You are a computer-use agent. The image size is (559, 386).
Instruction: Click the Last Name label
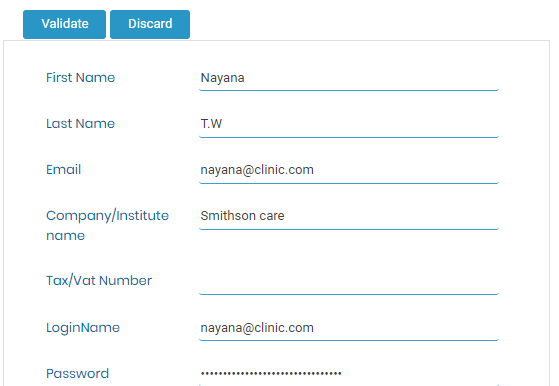tap(81, 124)
